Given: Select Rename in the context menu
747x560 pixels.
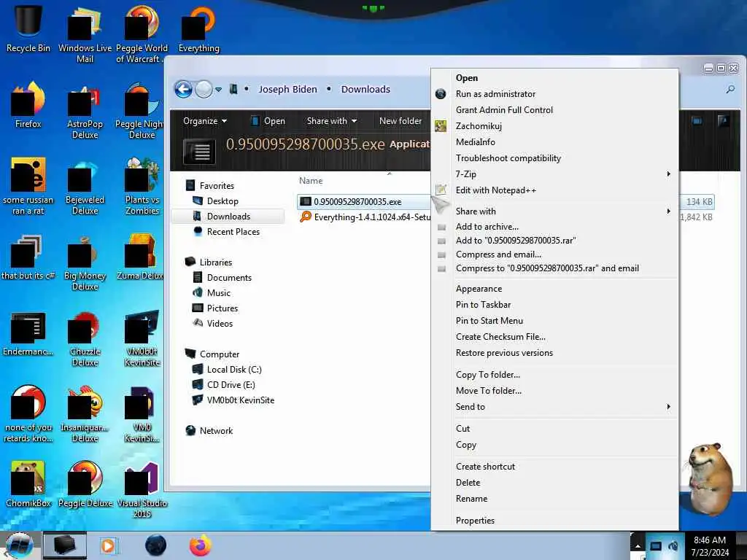Looking at the screenshot, I should (x=554, y=499).
